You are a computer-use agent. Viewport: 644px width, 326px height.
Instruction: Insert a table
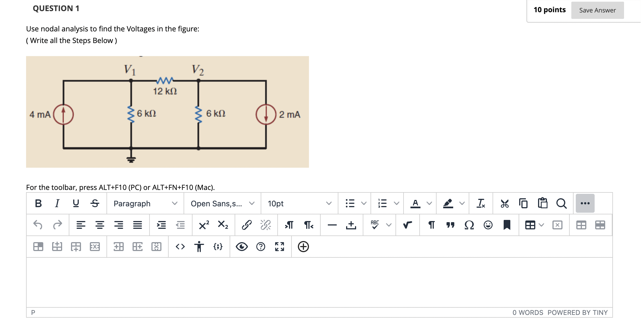[530, 225]
